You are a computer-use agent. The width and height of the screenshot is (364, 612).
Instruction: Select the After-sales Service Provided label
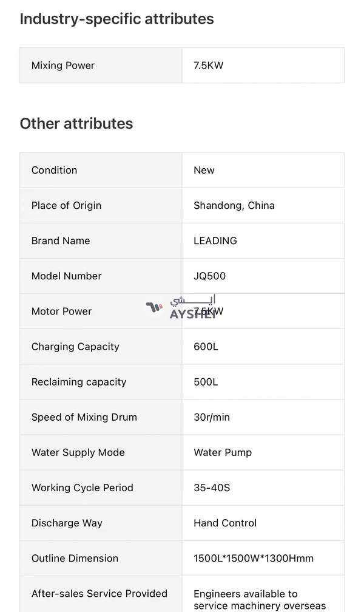[x=99, y=593]
